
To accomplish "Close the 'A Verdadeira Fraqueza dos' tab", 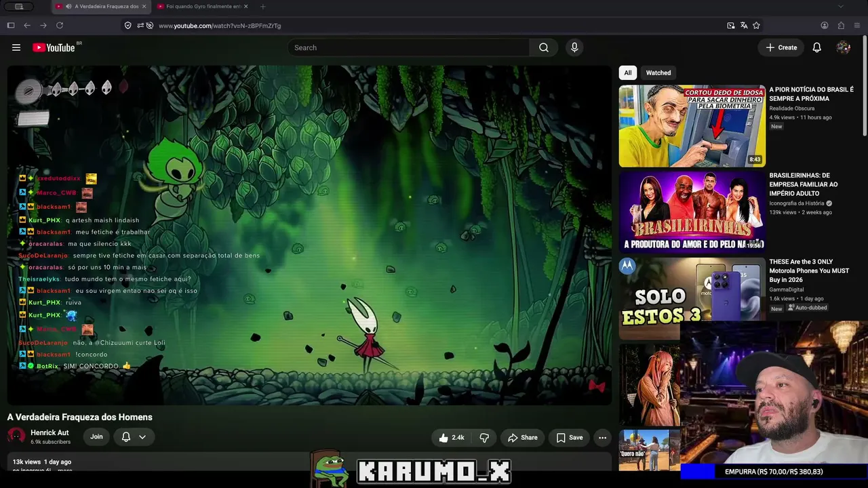I will pos(144,7).
